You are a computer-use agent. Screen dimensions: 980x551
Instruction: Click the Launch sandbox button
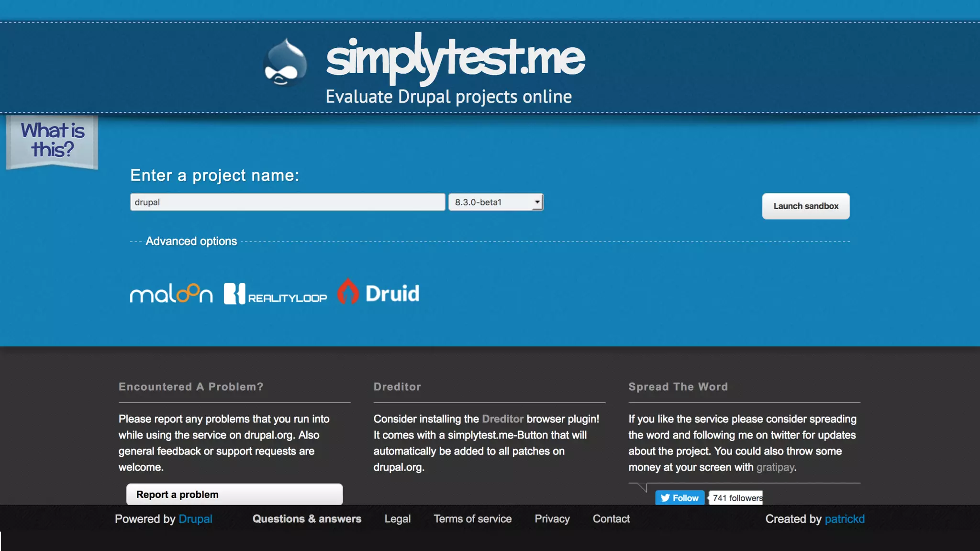click(x=806, y=206)
